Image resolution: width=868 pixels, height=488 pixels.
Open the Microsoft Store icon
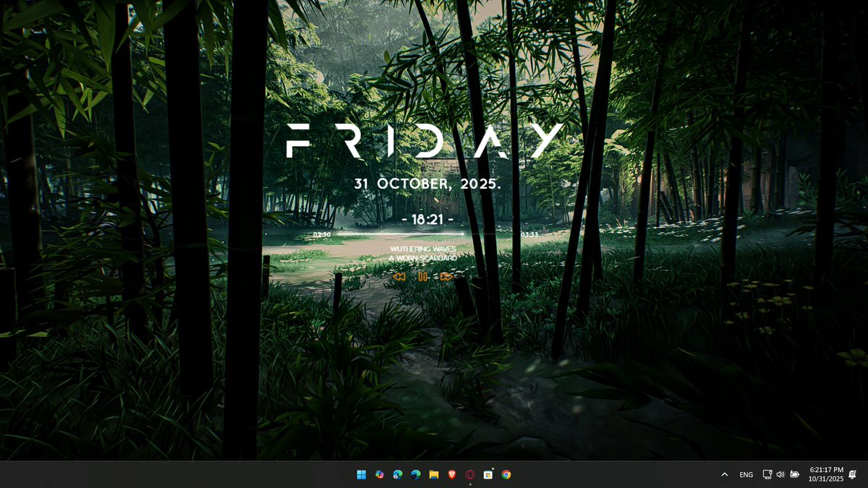[488, 475]
